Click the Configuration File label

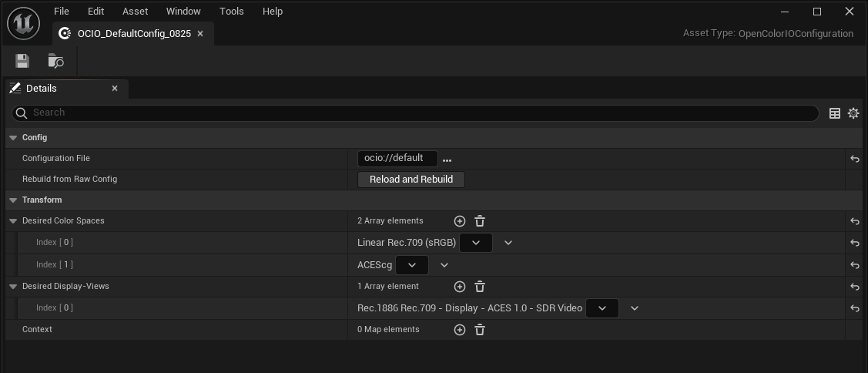[x=56, y=159]
